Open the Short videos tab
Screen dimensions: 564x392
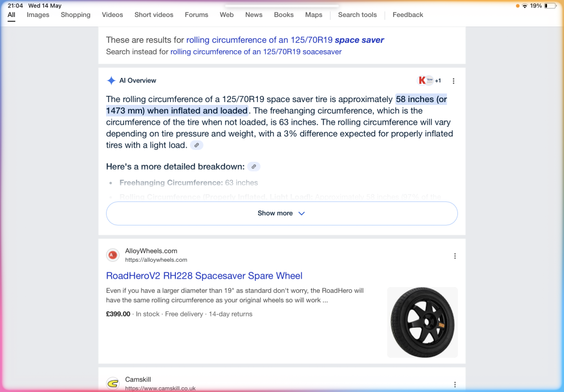tap(153, 15)
